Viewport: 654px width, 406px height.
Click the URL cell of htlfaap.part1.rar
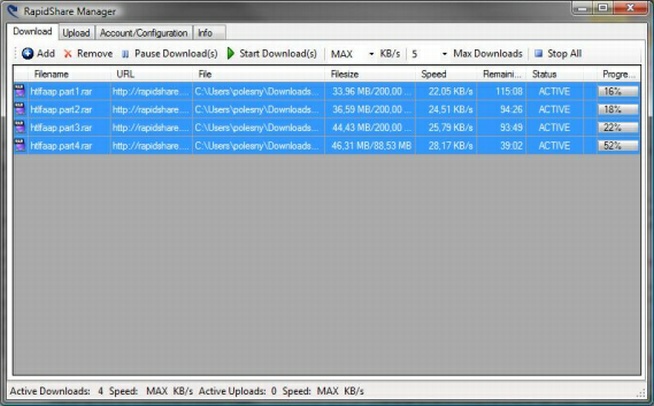pyautogui.click(x=151, y=91)
